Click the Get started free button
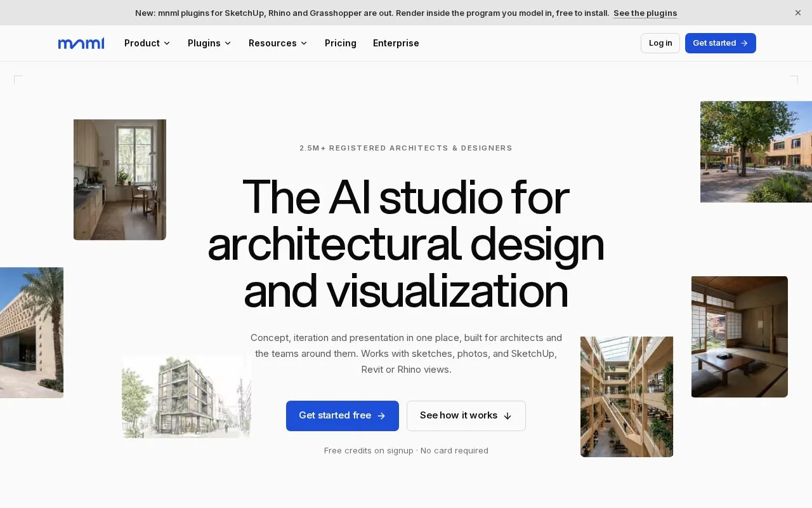This screenshot has width=812, height=508. coord(343,416)
